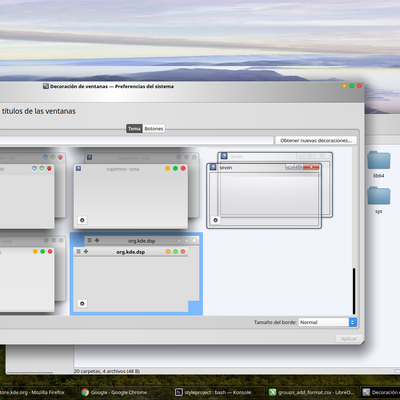Click the Tamaño del borde label
Viewport: 400px width, 400px height.
coord(275,322)
